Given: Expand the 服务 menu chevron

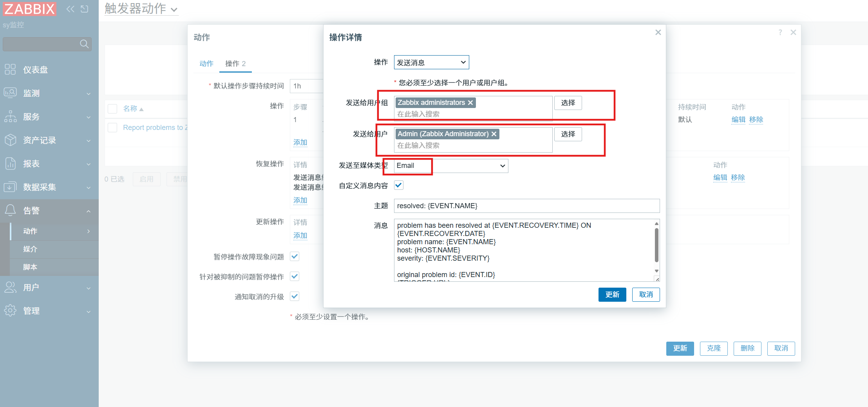Looking at the screenshot, I should tap(89, 117).
